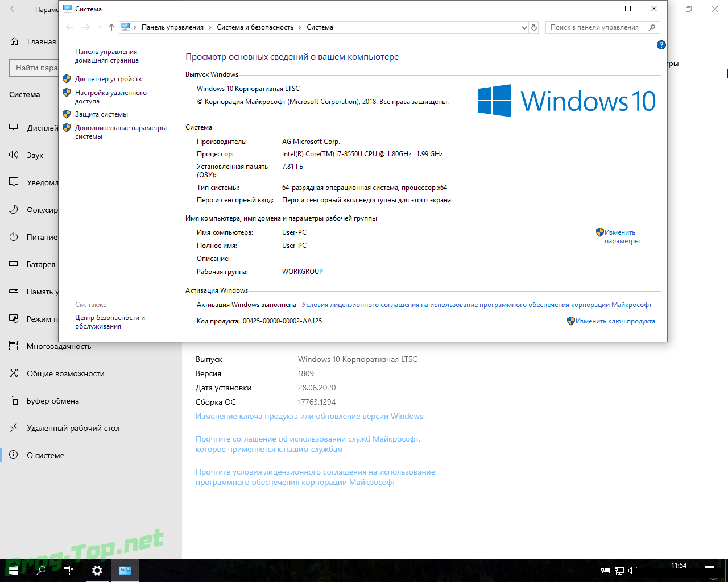Click the Control Panel search field
Viewport: 728px width, 582px height.
[596, 27]
